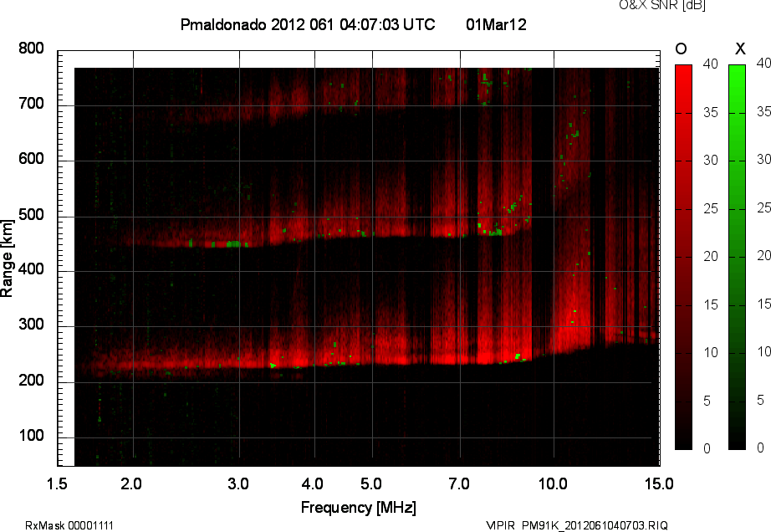
Task: Select the 01Mar12 date label
Action: point(496,25)
